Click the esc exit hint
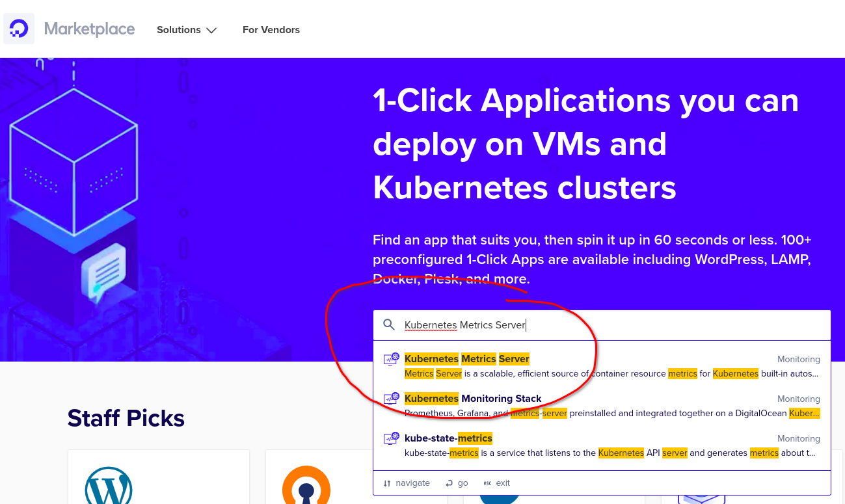The height and width of the screenshot is (504, 845). point(497,483)
